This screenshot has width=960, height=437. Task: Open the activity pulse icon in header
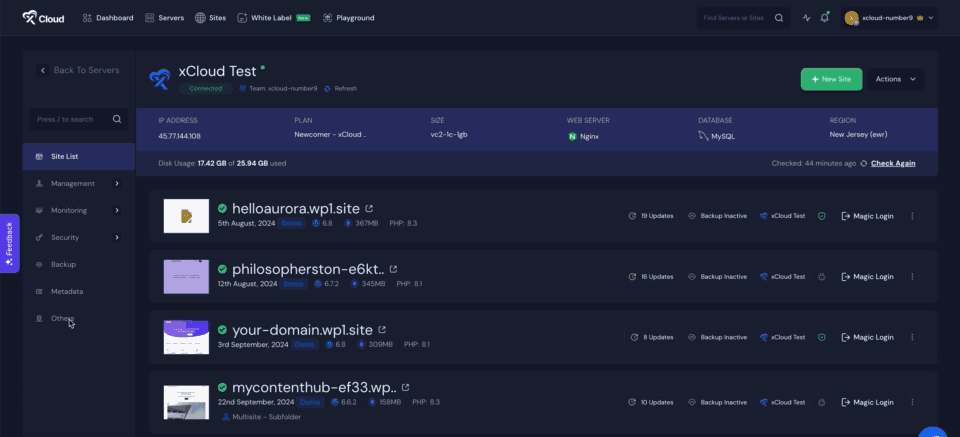(x=807, y=18)
